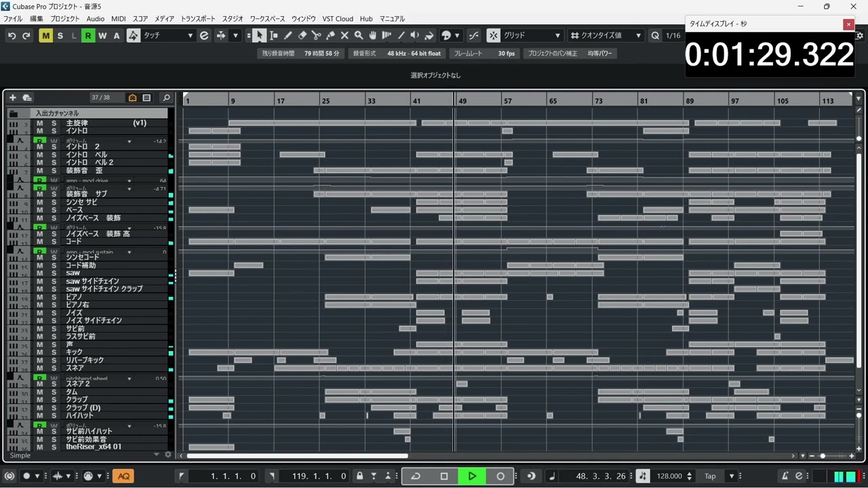This screenshot has height=488, width=868.
Task: Adjust the vertical zoom slider
Action: point(859,415)
